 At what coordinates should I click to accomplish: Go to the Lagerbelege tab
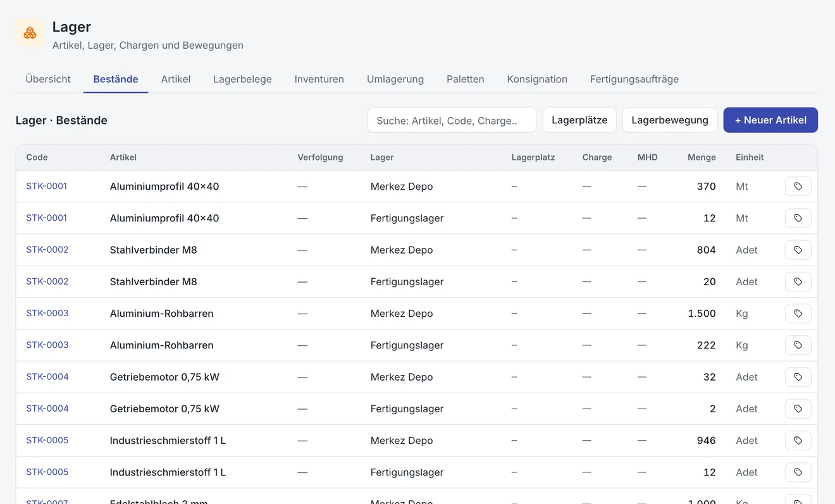click(x=242, y=79)
